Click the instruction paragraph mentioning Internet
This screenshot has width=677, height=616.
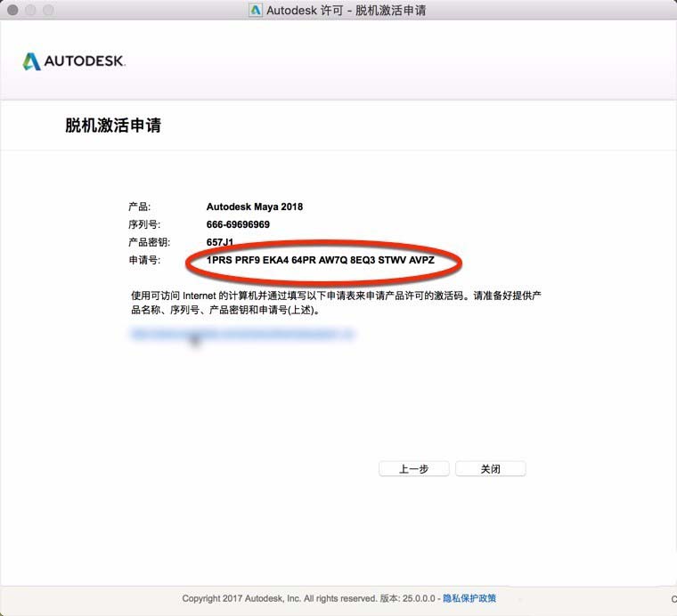pyautogui.click(x=336, y=303)
